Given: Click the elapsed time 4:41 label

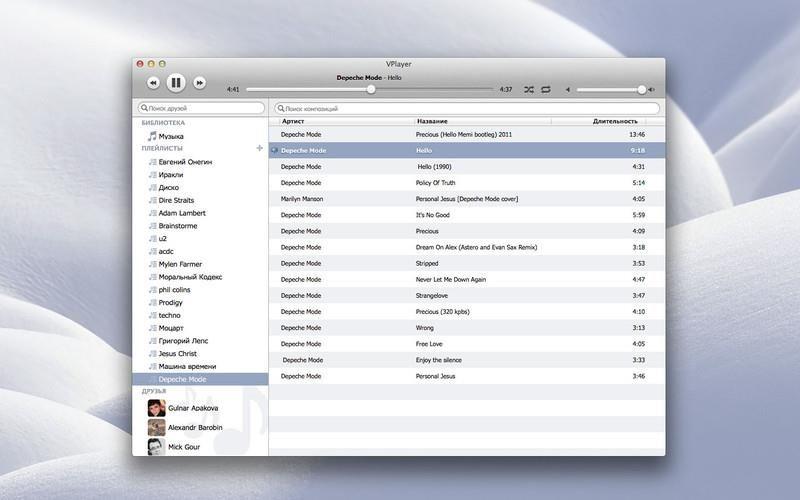Looking at the screenshot, I should pos(233,89).
